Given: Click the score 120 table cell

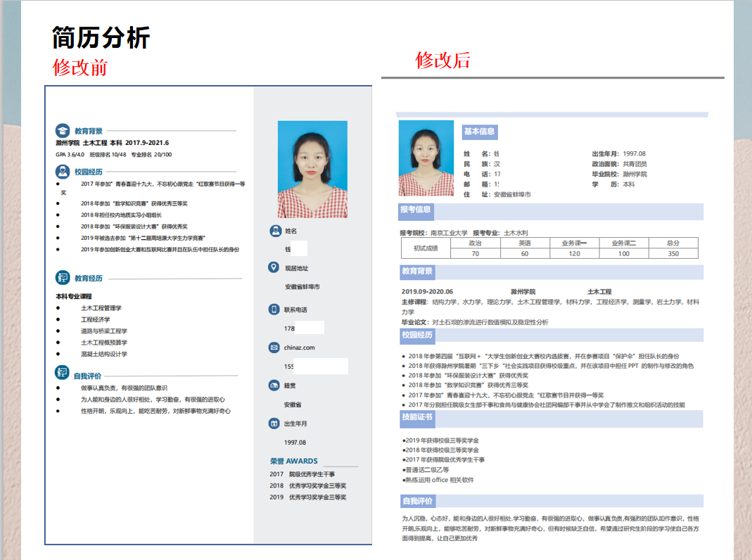Looking at the screenshot, I should [x=574, y=254].
